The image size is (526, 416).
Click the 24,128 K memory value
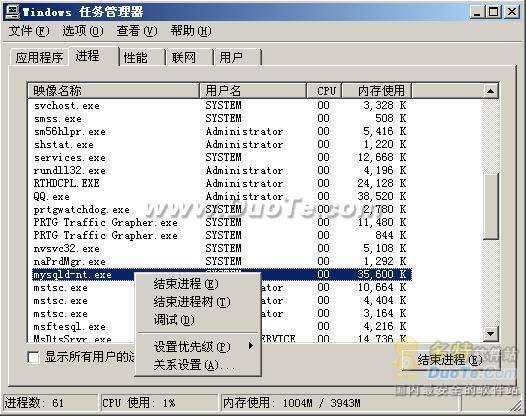(x=382, y=184)
